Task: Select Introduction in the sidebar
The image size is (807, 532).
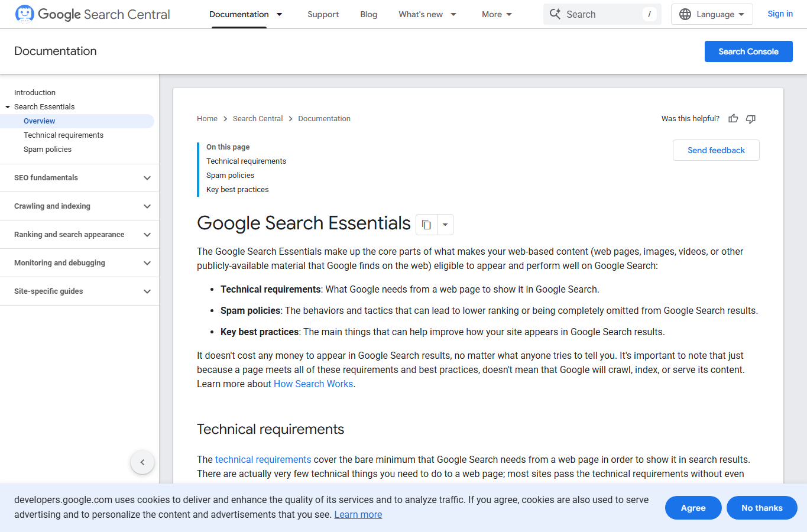Action: [x=35, y=93]
